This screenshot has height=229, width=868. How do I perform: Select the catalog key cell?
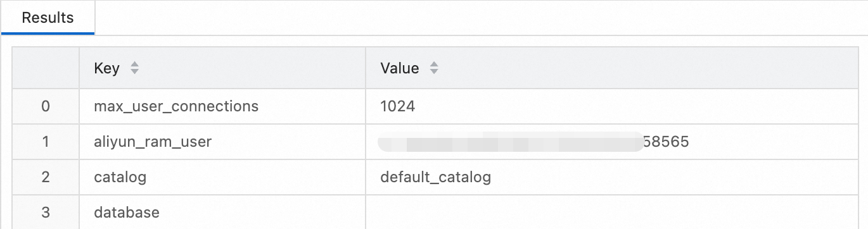coord(222,177)
